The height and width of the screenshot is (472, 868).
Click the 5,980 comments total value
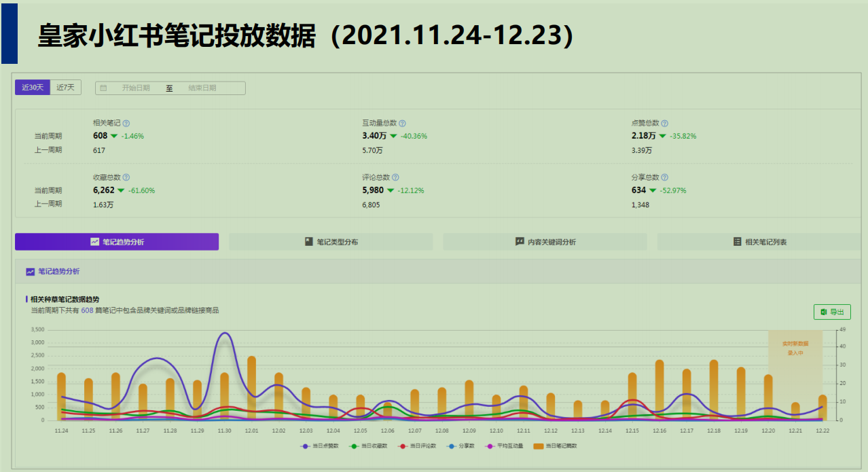click(x=374, y=190)
